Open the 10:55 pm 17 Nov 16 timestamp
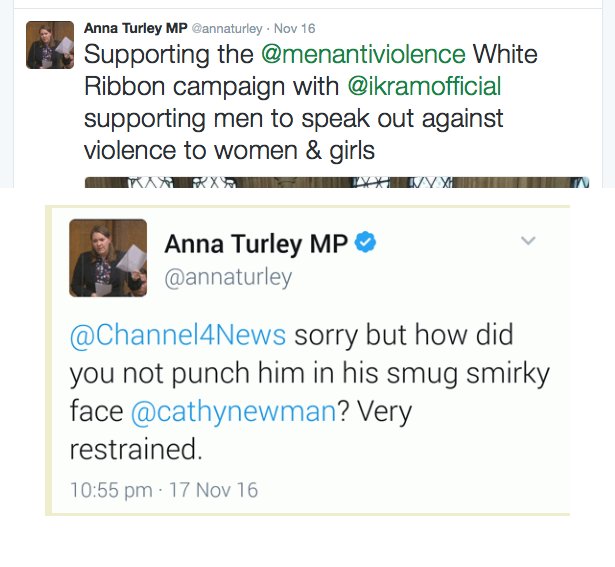Screen dimensions: 615x567 pyautogui.click(x=164, y=490)
